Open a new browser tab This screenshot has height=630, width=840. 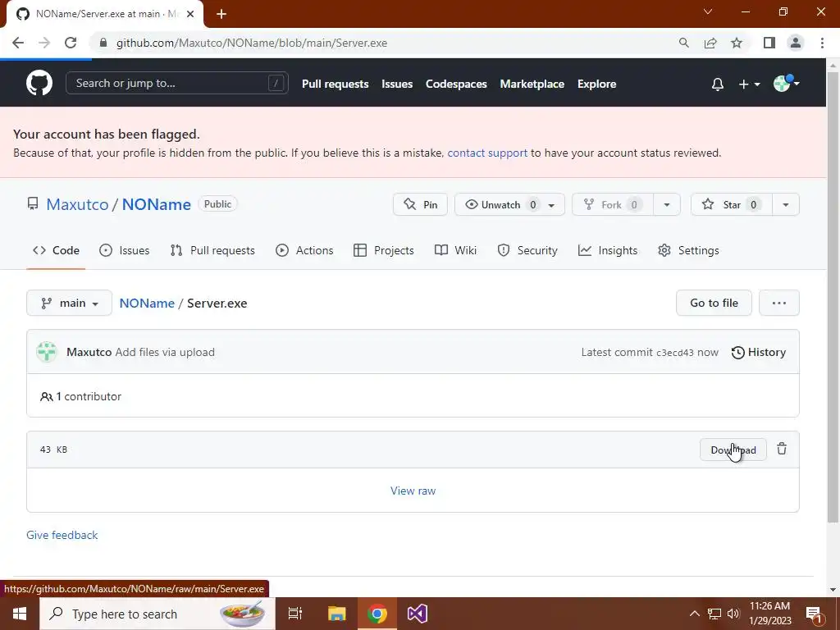tap(221, 14)
